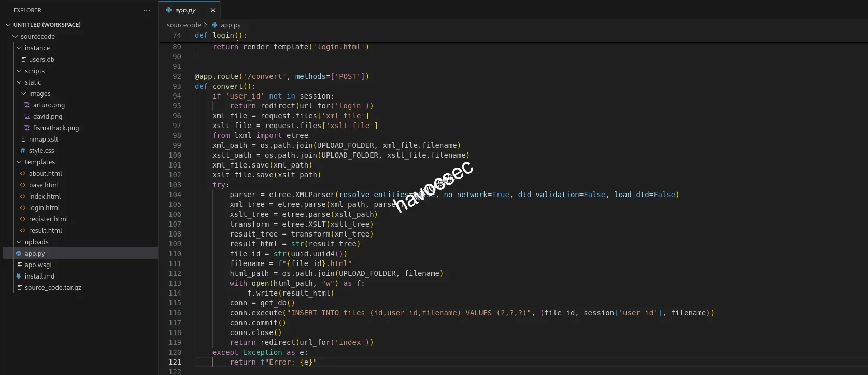The width and height of the screenshot is (868, 375).
Task: Click the sticky 'def login():' header line
Action: click(221, 35)
